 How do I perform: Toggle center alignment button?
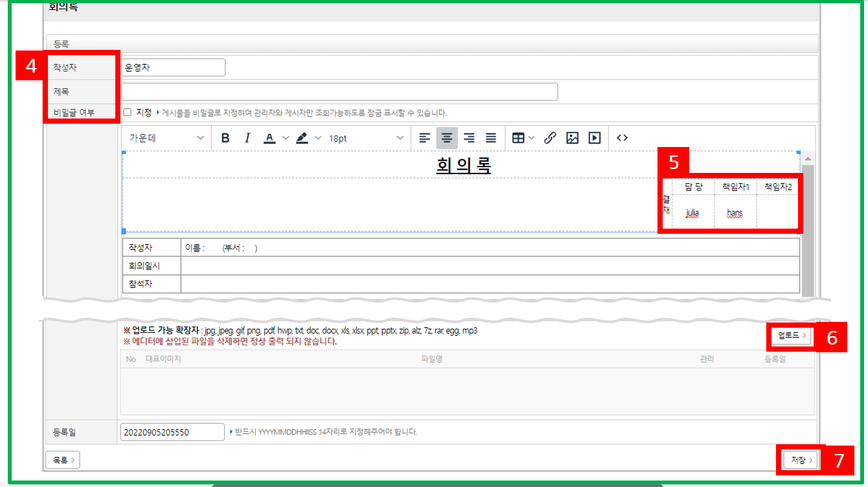point(446,138)
